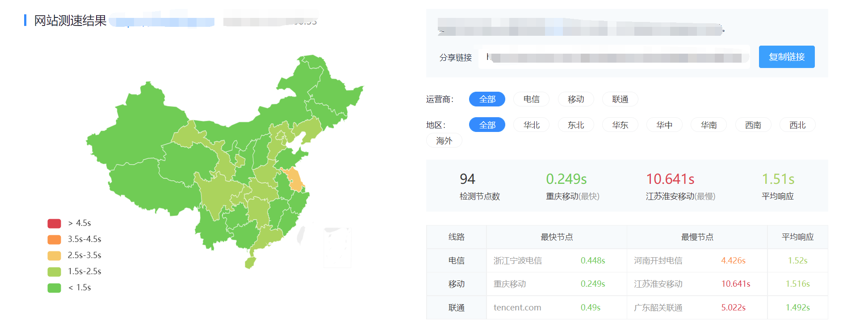
Task: Select 全部 under 运营商 filter
Action: [487, 99]
